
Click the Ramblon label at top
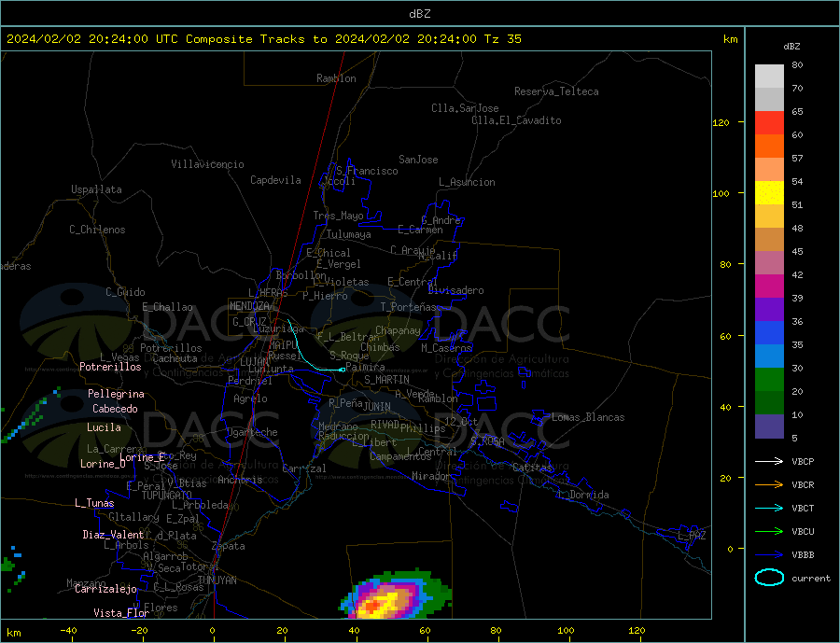coord(336,78)
